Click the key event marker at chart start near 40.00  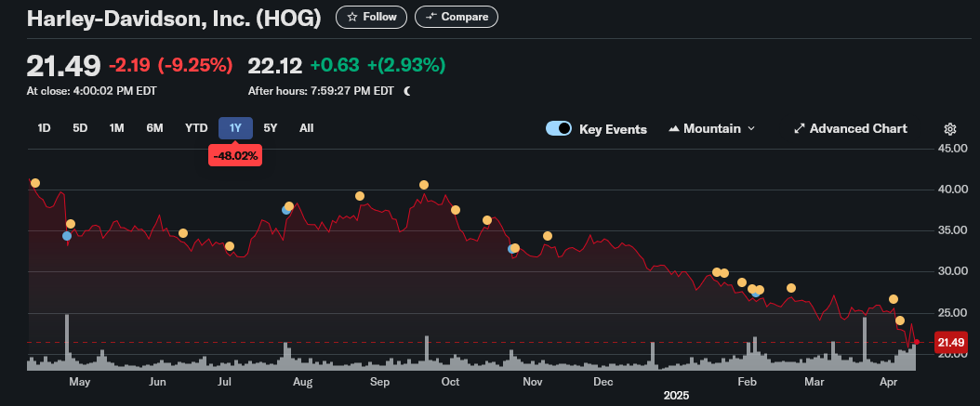coord(35,183)
